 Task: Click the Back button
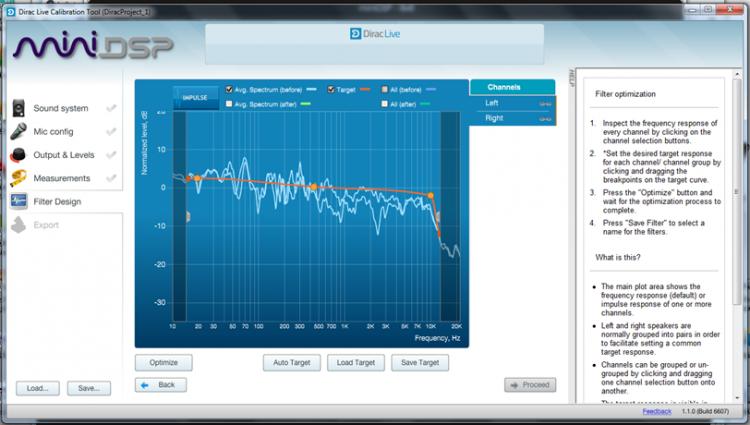click(161, 385)
